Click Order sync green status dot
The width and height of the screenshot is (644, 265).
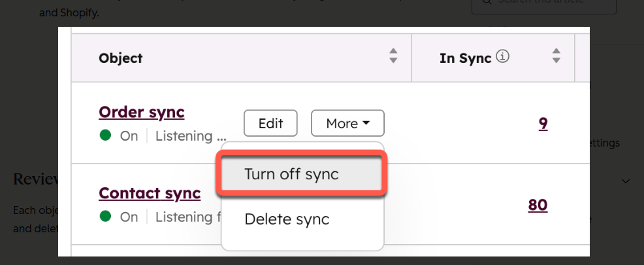point(106,135)
